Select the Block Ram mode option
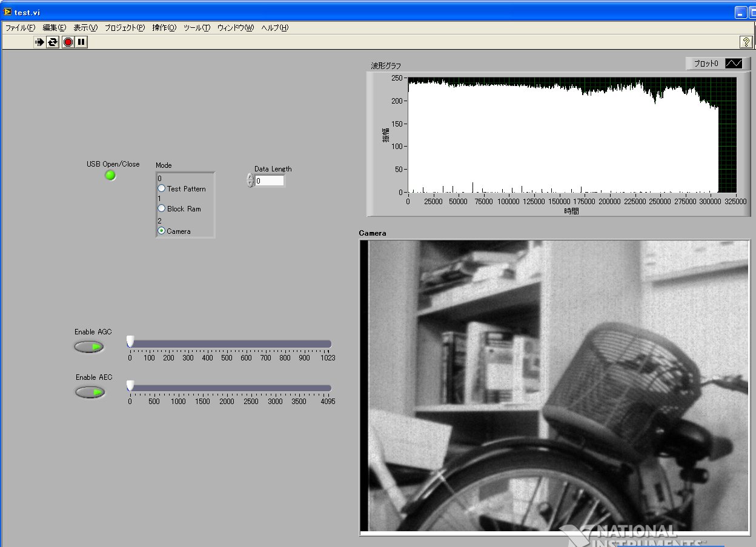 click(162, 208)
